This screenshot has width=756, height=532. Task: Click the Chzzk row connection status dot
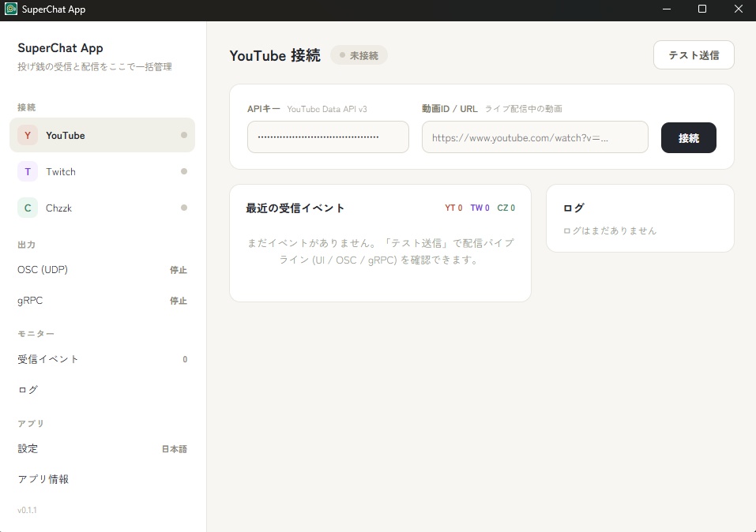(184, 208)
